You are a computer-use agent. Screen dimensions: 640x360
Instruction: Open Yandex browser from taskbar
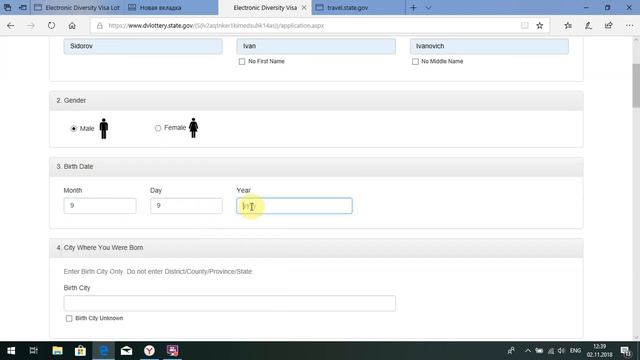[149, 351]
